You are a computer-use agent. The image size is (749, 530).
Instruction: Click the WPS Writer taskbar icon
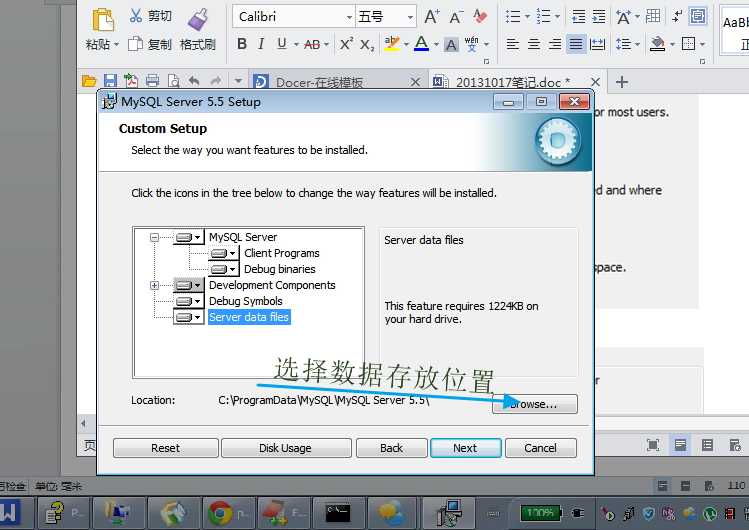coord(11,513)
